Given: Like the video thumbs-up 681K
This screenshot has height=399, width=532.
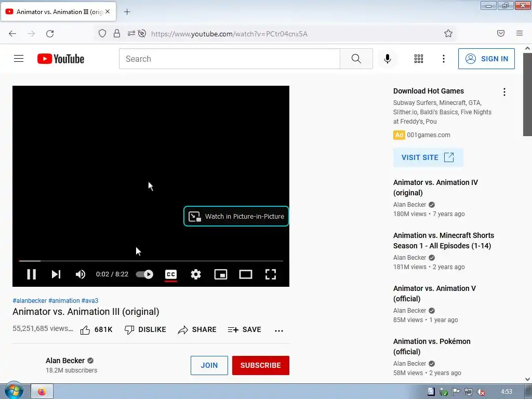Looking at the screenshot, I should (96, 330).
